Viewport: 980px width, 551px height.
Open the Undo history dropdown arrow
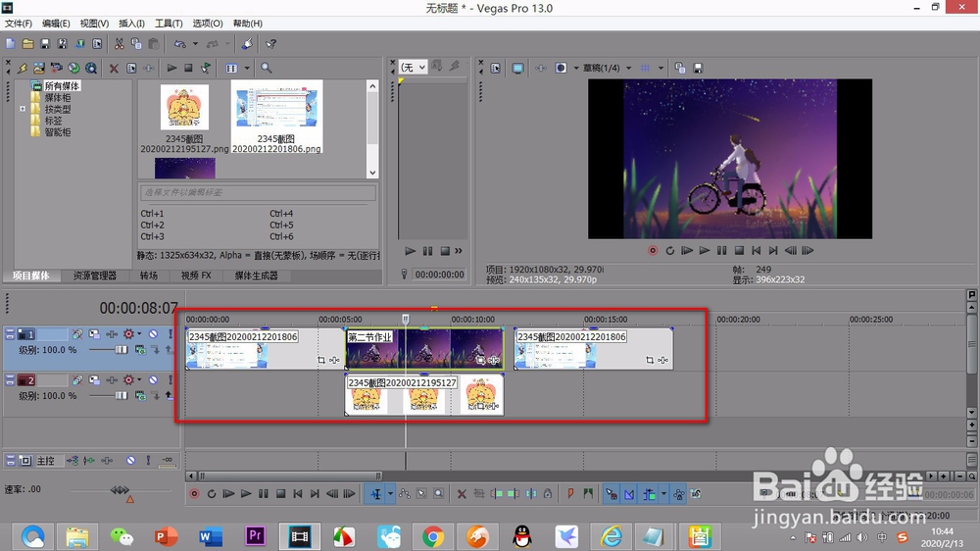coord(195,44)
